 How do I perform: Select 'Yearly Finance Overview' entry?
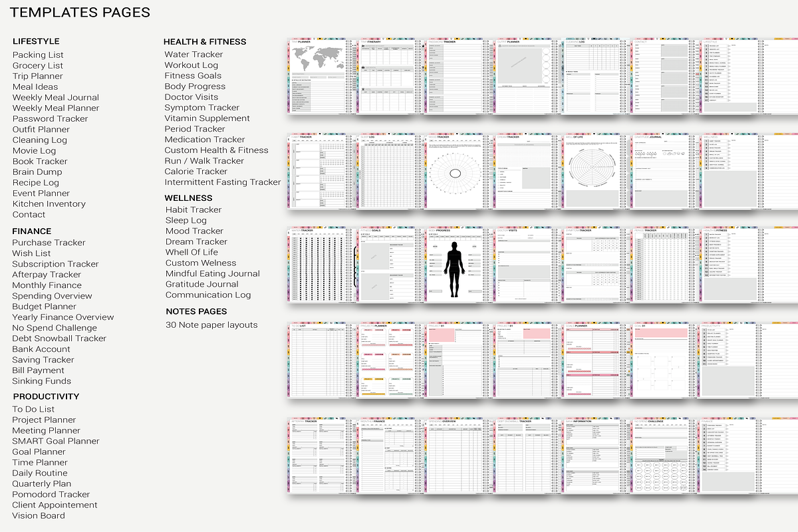(x=63, y=317)
